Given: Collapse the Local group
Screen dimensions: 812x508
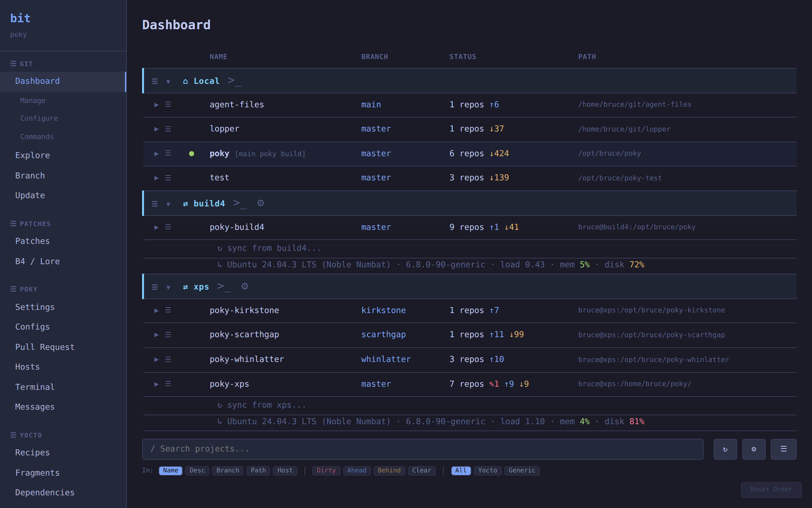Looking at the screenshot, I should [x=168, y=82].
